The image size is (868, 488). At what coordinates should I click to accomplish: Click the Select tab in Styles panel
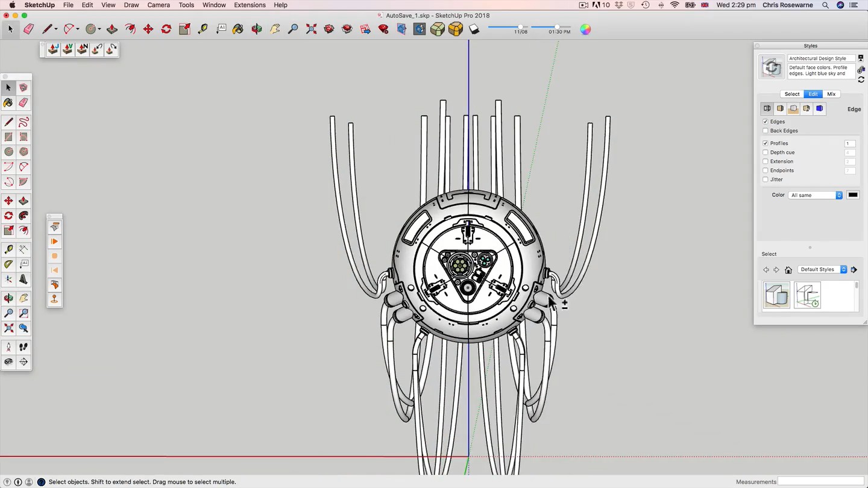(791, 94)
